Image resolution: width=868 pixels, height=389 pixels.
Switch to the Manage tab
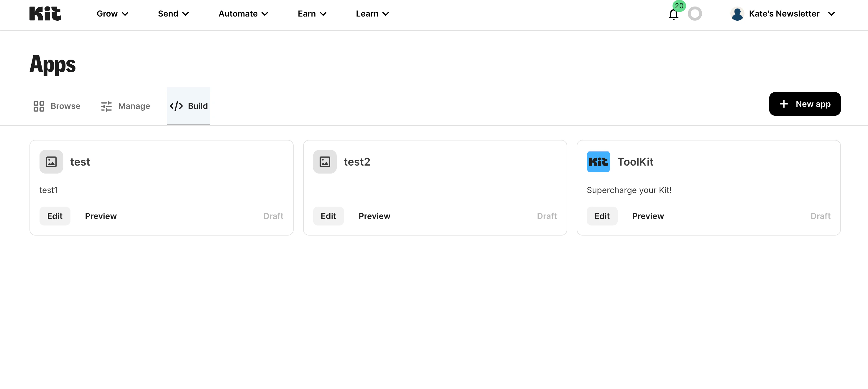[125, 106]
